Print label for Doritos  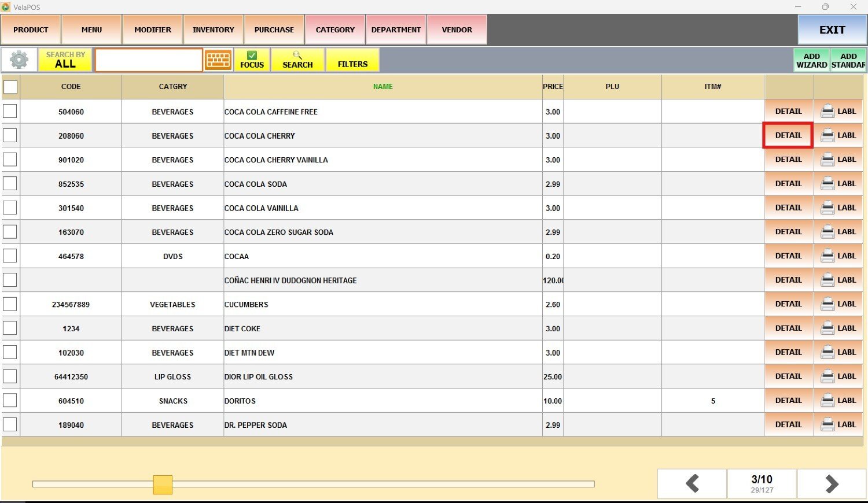[838, 400]
